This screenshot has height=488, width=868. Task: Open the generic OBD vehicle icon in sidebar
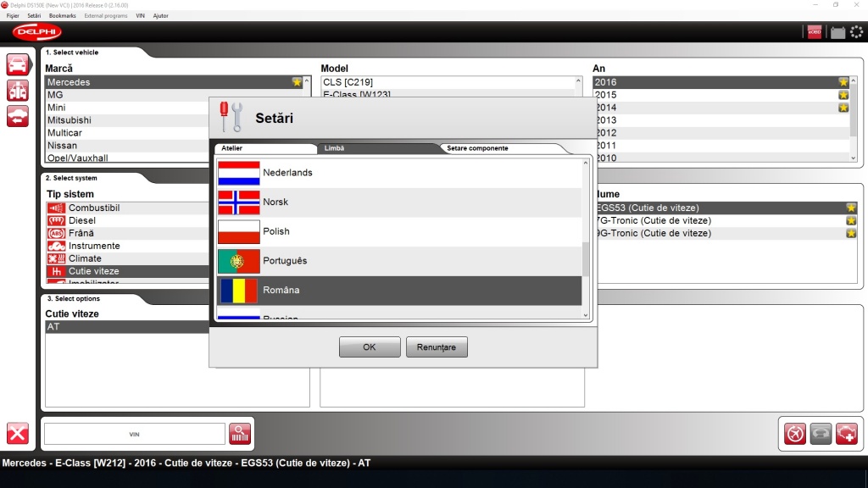18,91
